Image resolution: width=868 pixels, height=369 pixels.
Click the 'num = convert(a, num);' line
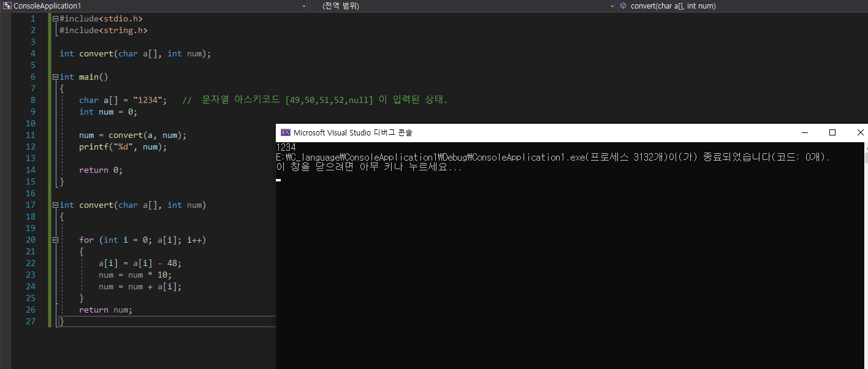click(x=132, y=135)
